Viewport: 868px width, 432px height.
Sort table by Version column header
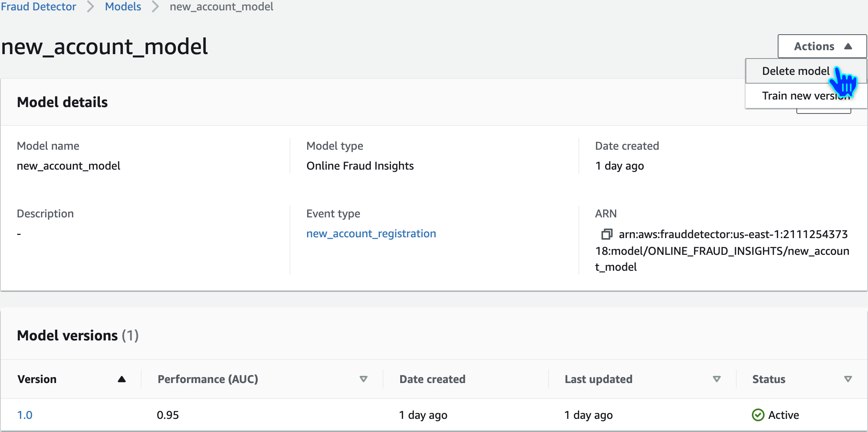(37, 379)
